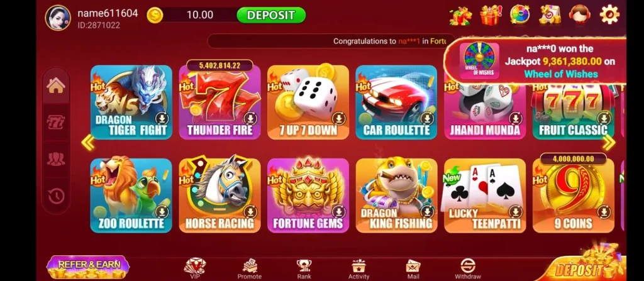Open the history clock sidebar icon
This screenshot has height=281, width=644.
[x=56, y=196]
